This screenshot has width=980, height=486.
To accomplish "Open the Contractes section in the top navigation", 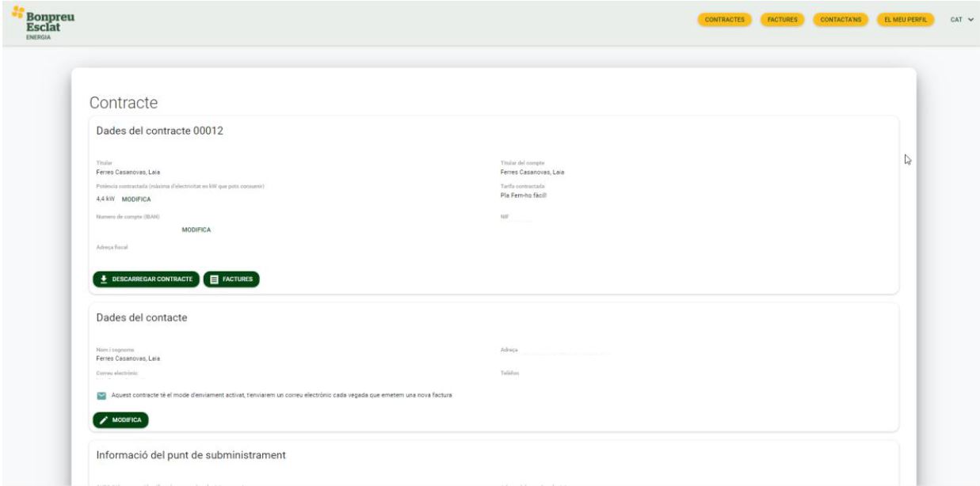I will coord(724,20).
